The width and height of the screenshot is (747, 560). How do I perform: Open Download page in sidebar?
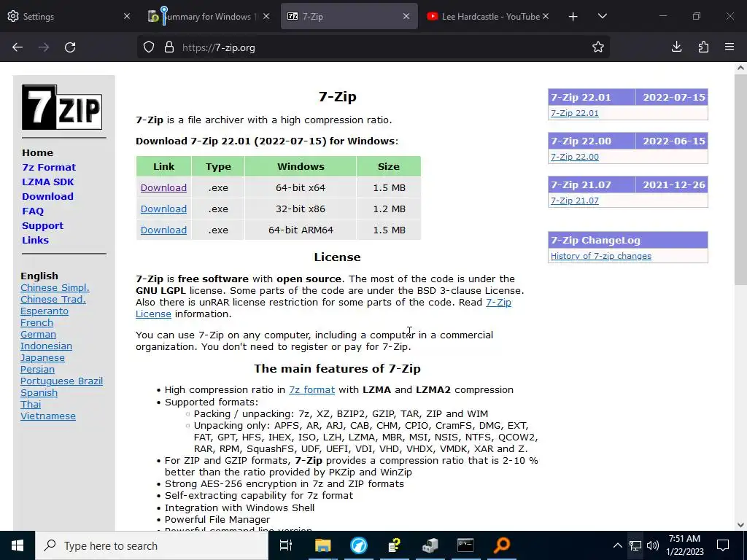click(47, 196)
